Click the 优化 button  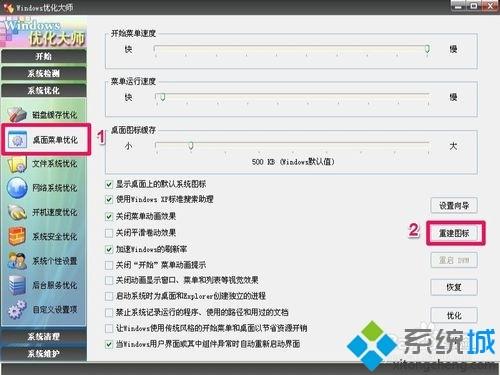(454, 315)
